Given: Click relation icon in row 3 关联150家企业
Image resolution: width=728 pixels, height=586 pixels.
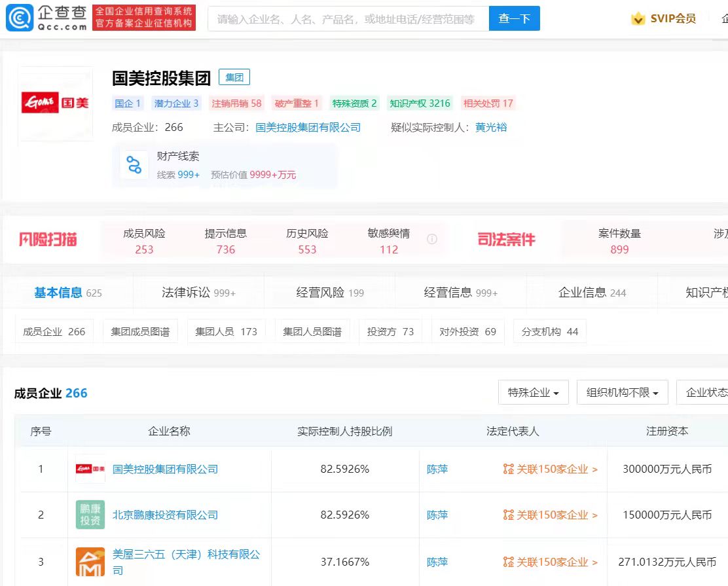Looking at the screenshot, I should point(509,562).
